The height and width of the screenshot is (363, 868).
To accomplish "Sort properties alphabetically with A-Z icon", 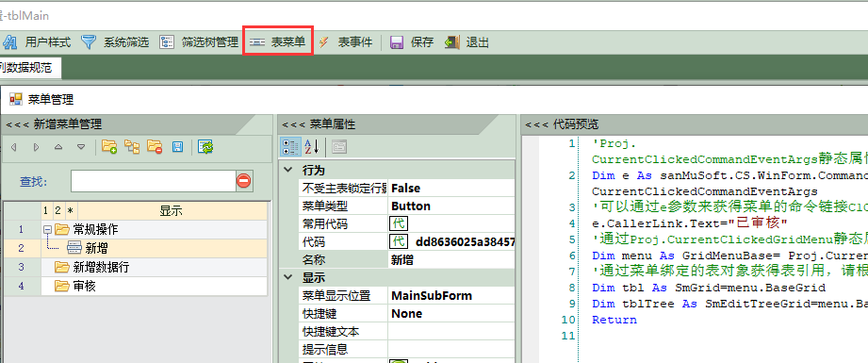I will 312,147.
